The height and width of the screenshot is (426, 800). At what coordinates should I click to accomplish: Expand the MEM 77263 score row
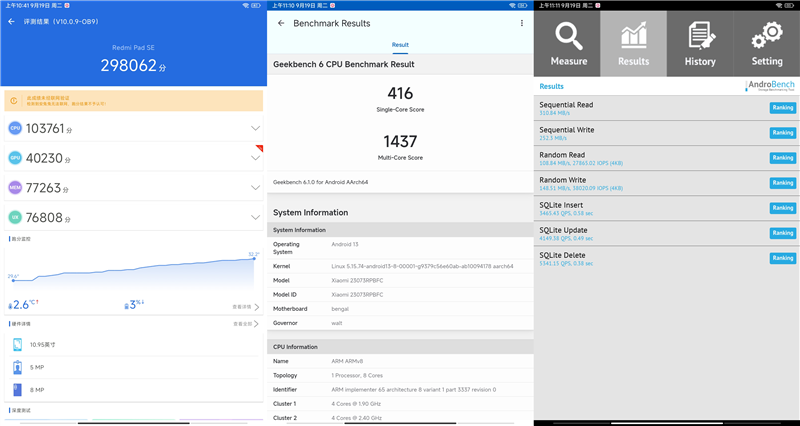(255, 187)
